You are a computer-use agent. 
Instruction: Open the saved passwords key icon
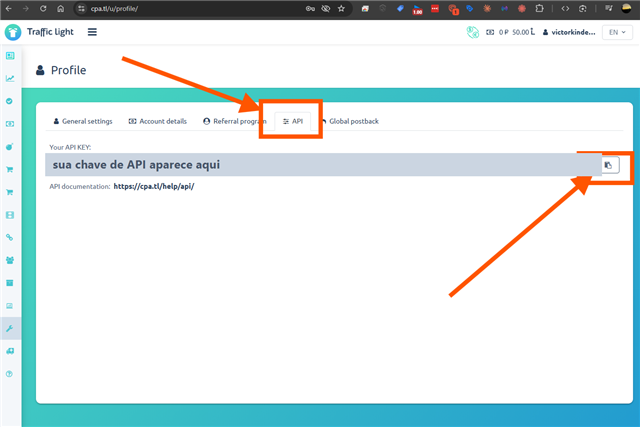pyautogui.click(x=310, y=9)
